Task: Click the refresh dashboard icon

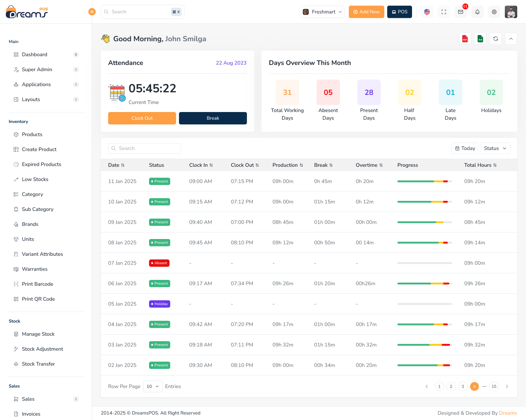Action: coord(495,39)
